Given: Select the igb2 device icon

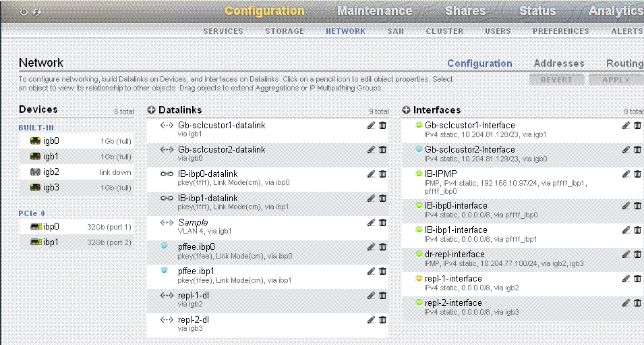Looking at the screenshot, I should click(x=35, y=172).
